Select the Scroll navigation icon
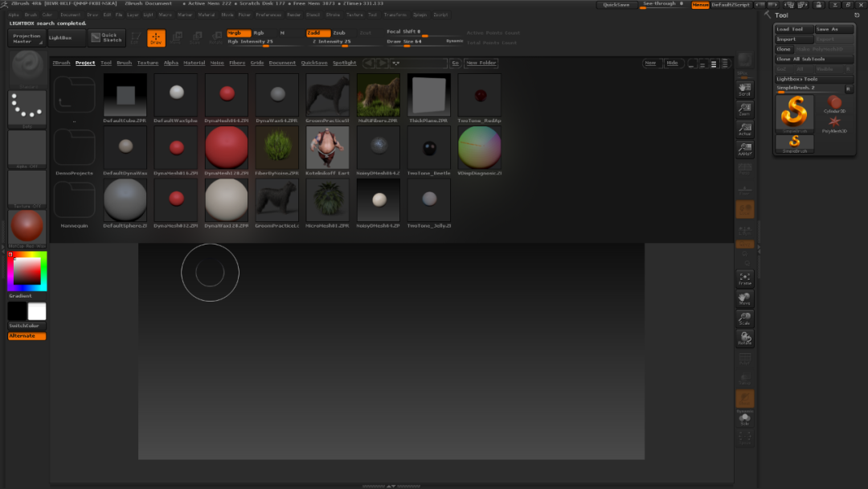The width and height of the screenshot is (868, 489). pos(744,88)
